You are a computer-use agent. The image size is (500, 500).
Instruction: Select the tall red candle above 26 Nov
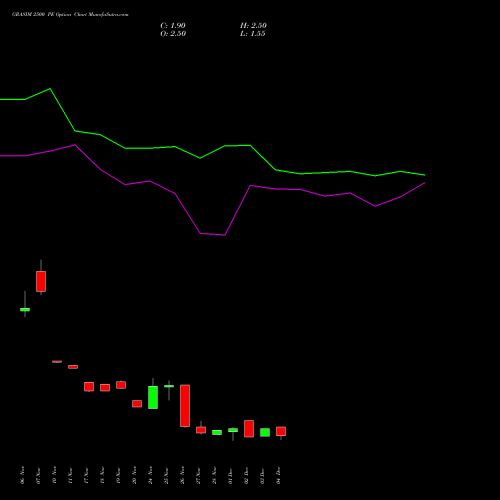point(185,406)
